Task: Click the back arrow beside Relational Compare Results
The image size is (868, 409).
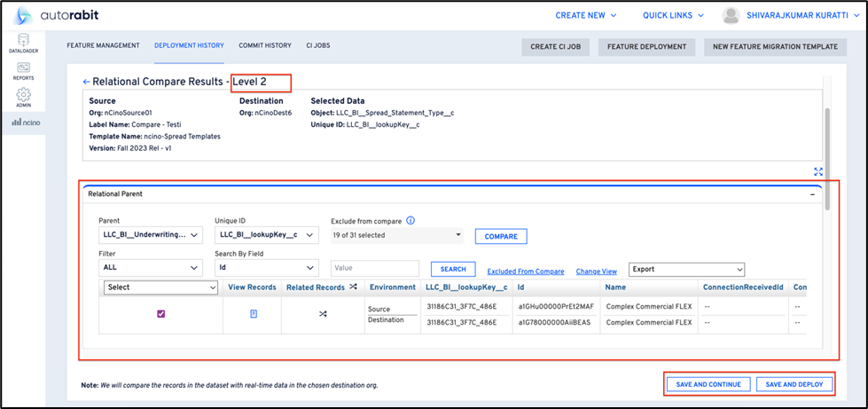Action: (x=86, y=82)
